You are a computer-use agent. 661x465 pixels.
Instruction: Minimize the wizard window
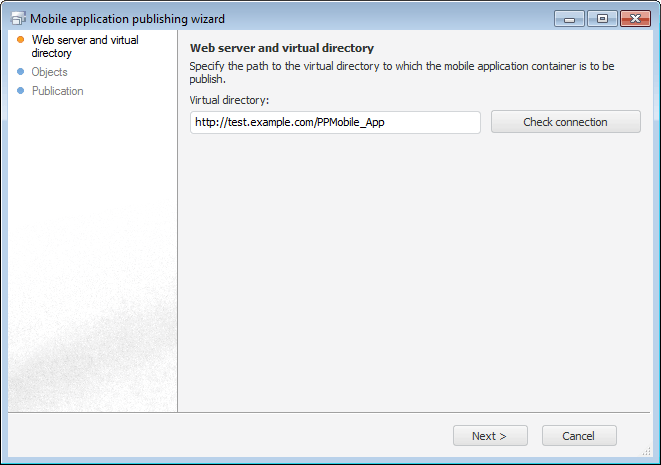coord(569,18)
